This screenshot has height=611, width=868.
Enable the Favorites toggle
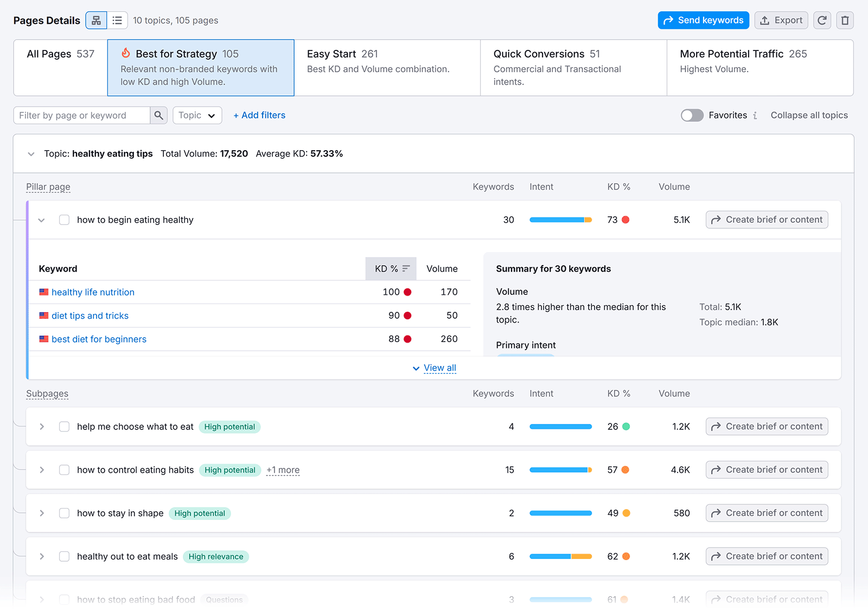(692, 115)
